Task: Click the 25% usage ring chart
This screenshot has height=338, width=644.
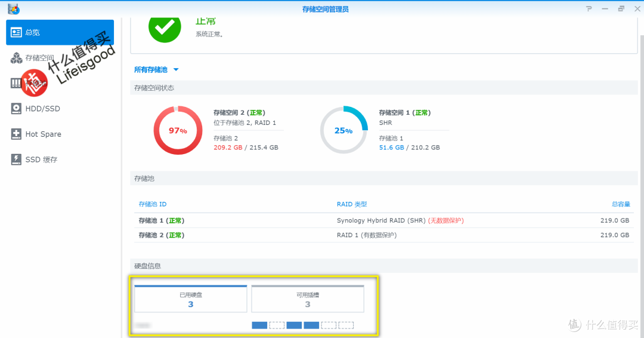Action: (344, 130)
